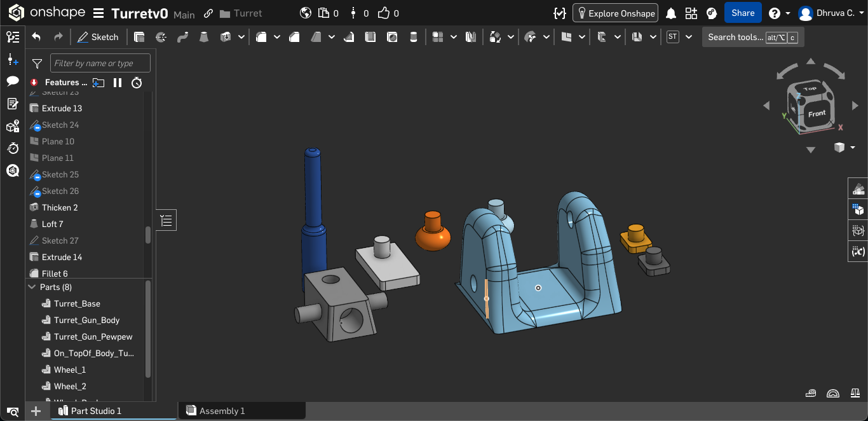Open the dropdown next to Fillet tool
The image size is (868, 421).
point(277,37)
